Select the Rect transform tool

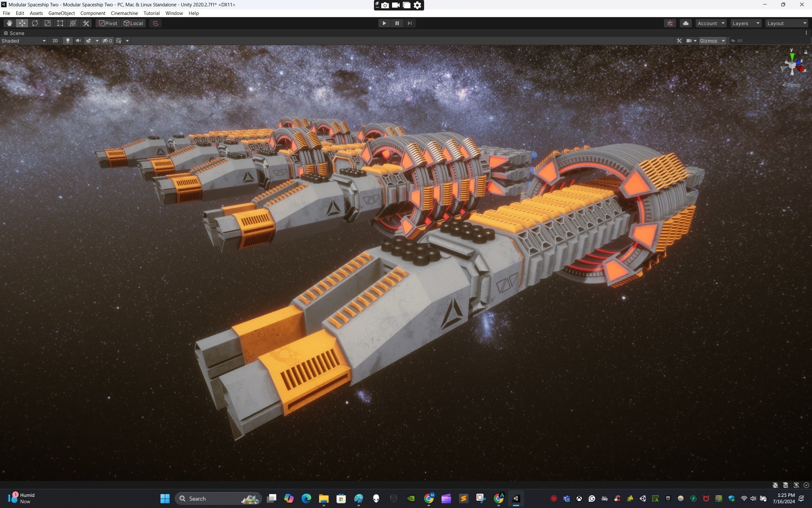click(x=60, y=23)
